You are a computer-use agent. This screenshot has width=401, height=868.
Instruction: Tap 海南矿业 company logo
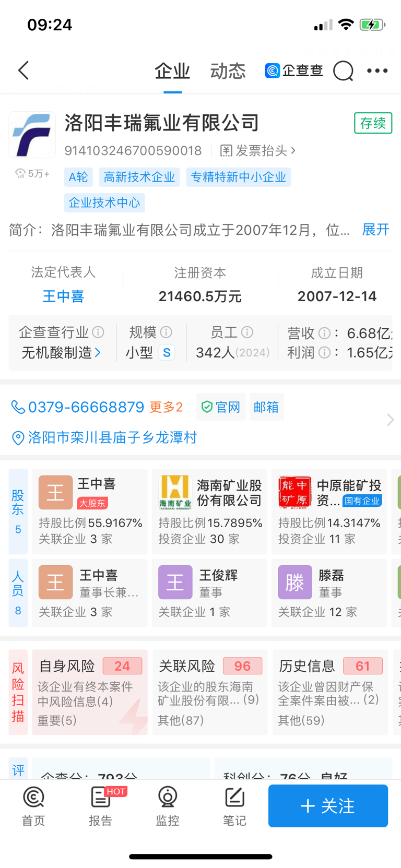click(175, 492)
